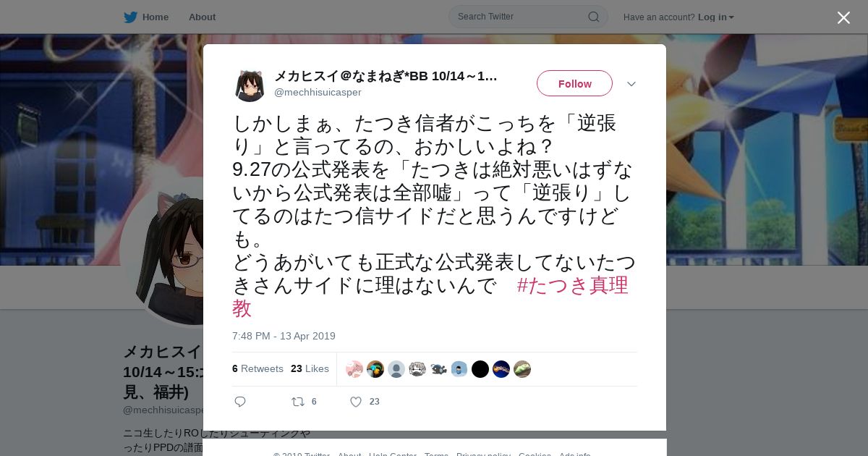View the 23 Likes list
This screenshot has width=868, height=456.
[x=310, y=368]
